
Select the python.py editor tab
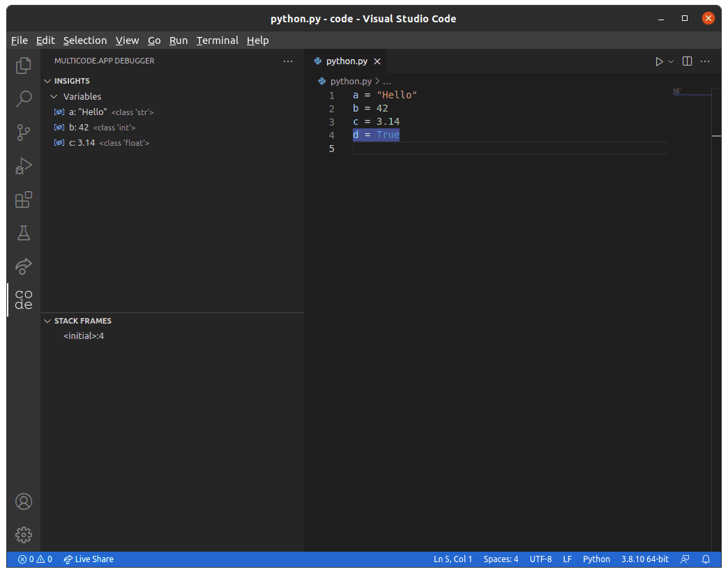click(x=347, y=61)
